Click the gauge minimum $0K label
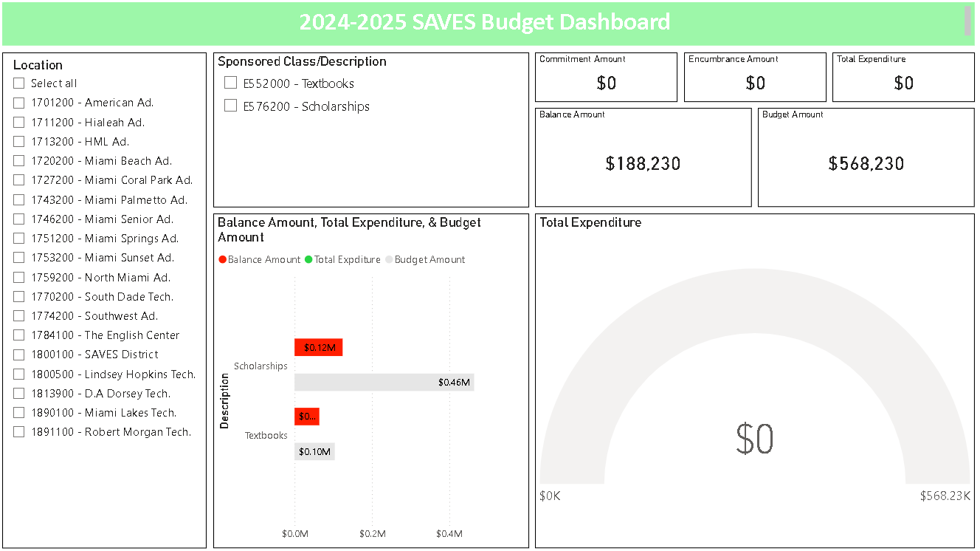Screen dimensions: 980x551 551,496
